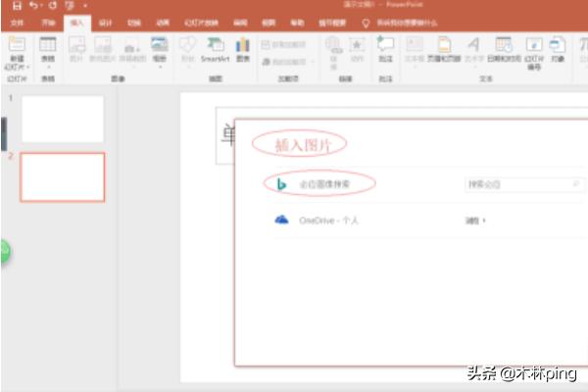The image size is (588, 392).
Task: Open the 屏幕截图 (Screenshot) dropdown
Action: click(x=132, y=53)
